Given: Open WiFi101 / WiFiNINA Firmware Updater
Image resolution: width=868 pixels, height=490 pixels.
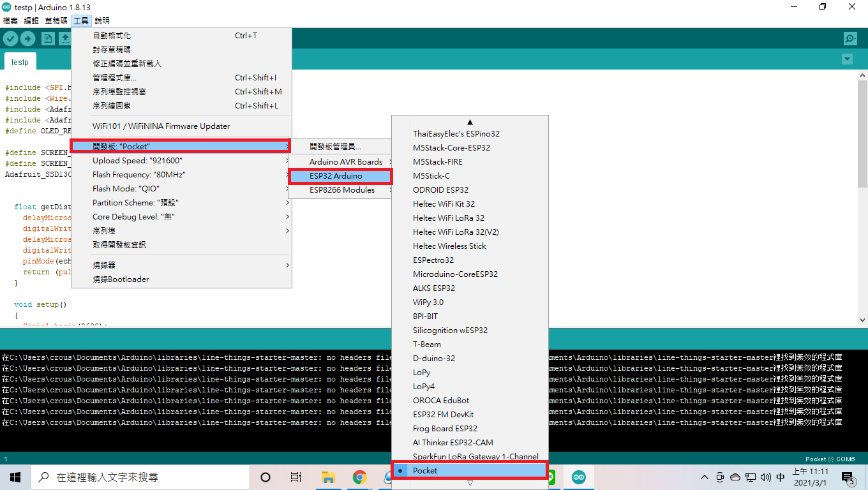Looking at the screenshot, I should (x=181, y=126).
